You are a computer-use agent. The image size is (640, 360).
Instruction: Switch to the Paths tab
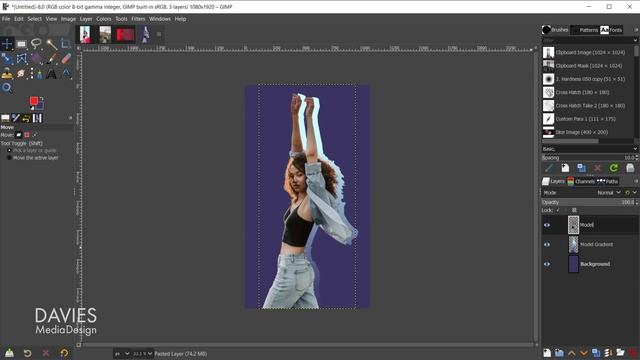[x=607, y=181]
